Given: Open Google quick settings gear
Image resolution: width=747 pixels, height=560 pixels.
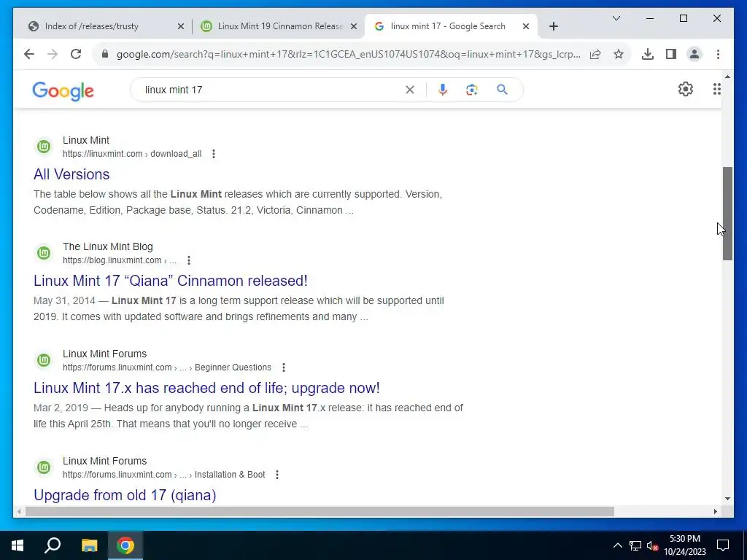Looking at the screenshot, I should click(x=686, y=89).
